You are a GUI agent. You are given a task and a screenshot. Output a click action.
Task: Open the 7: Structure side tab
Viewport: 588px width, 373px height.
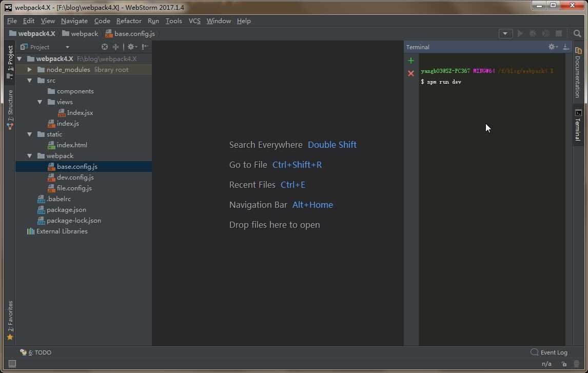tap(10, 110)
